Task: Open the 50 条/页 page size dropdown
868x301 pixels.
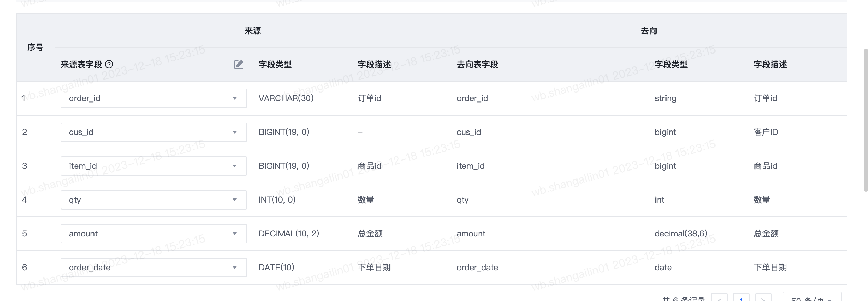Action: point(812,297)
